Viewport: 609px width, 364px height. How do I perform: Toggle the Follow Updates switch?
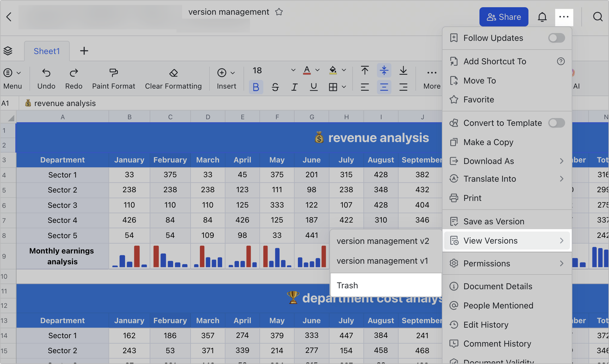coord(556,38)
